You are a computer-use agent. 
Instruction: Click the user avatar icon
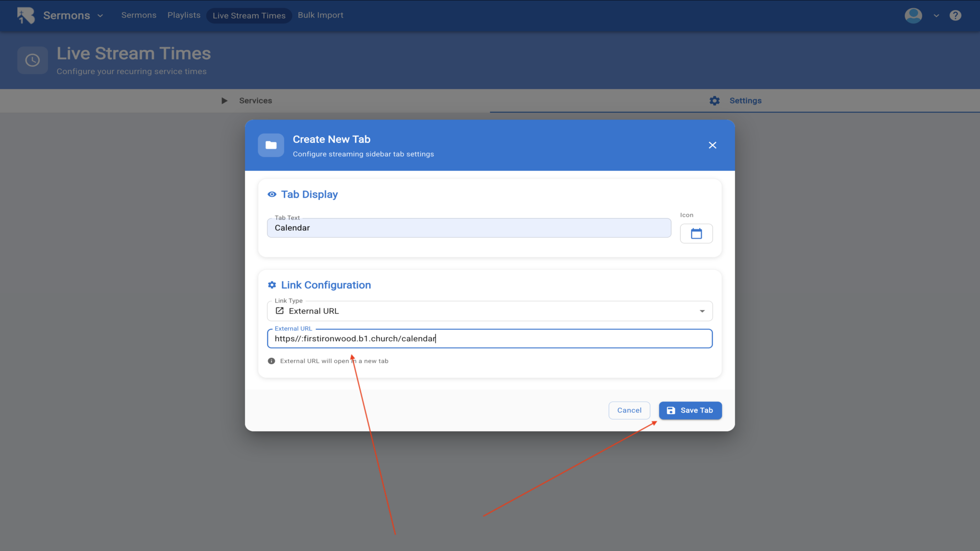coord(913,15)
